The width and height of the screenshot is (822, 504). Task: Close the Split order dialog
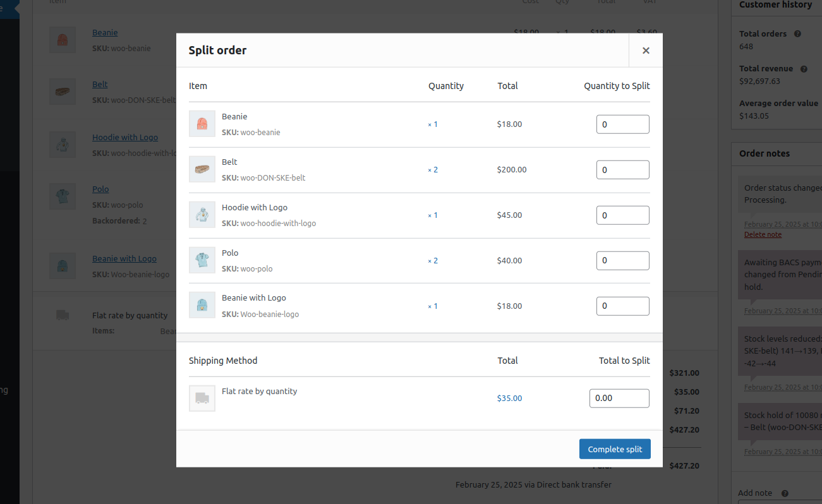coord(646,50)
